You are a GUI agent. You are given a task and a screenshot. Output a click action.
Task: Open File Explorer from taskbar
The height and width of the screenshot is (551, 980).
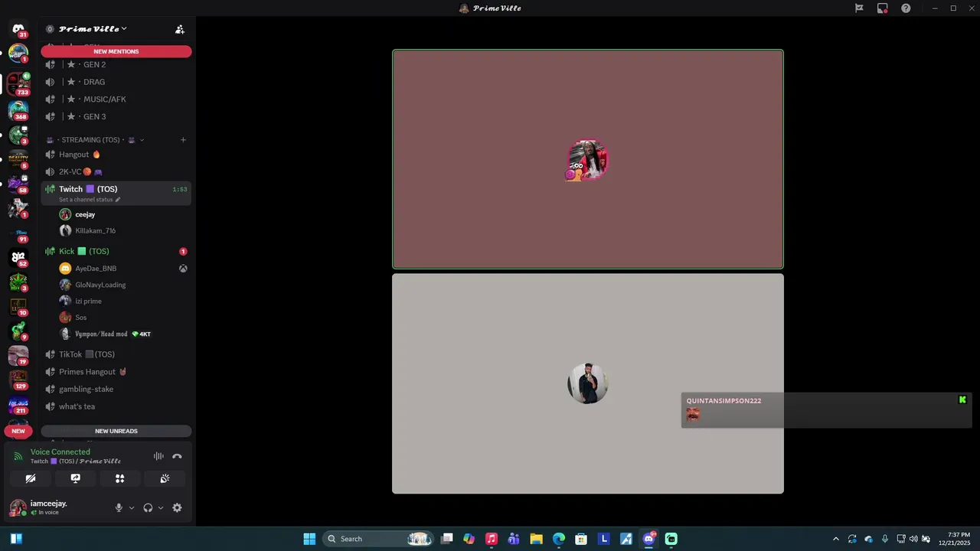point(536,539)
